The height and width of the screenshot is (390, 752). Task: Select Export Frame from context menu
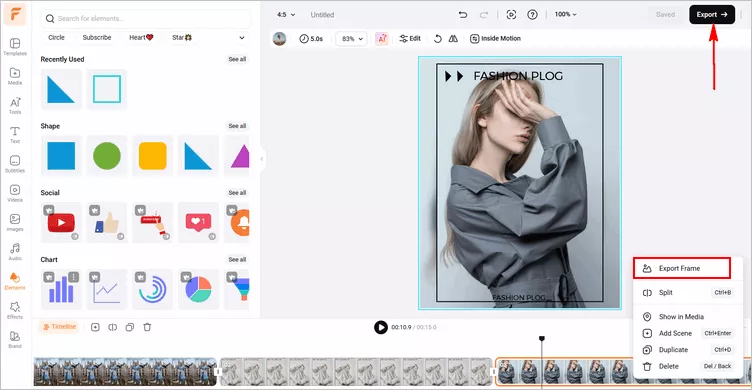pyautogui.click(x=682, y=268)
